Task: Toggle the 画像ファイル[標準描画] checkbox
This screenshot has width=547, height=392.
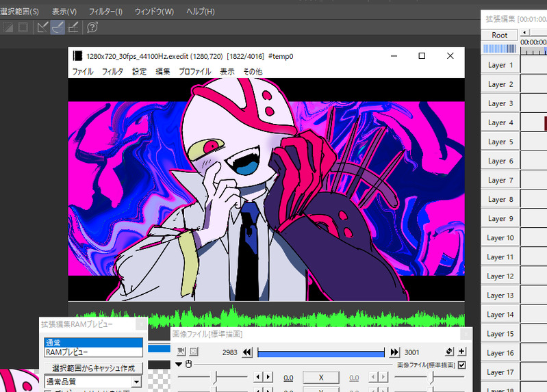Action: click(462, 365)
